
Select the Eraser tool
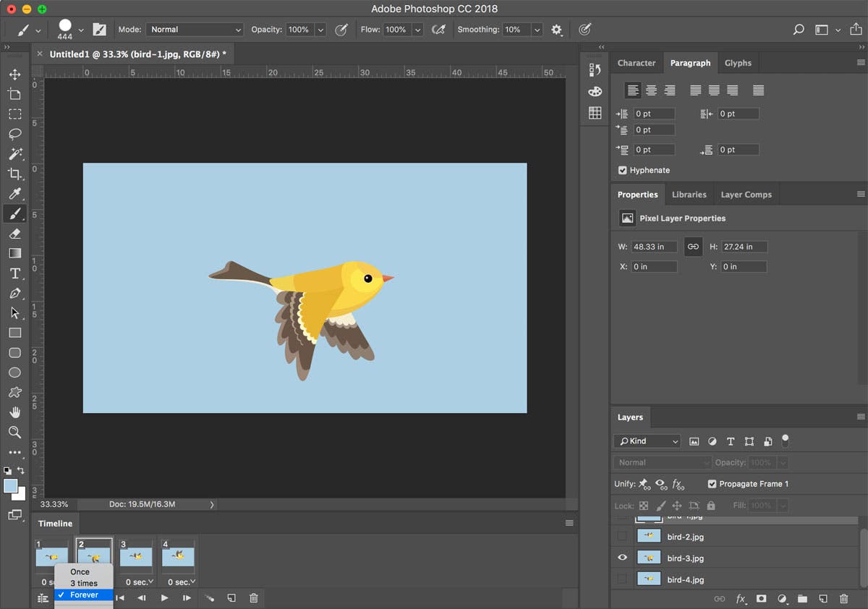pos(14,234)
